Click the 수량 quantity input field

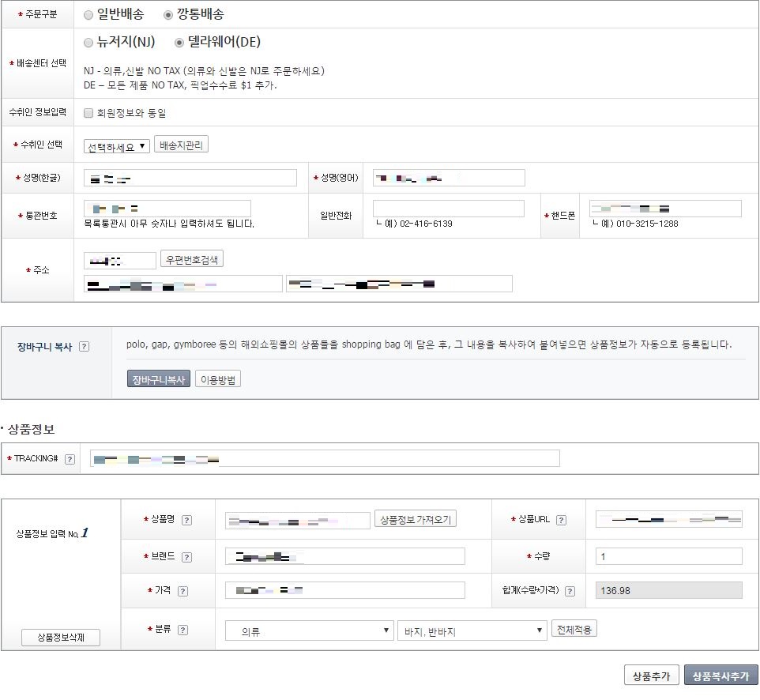[x=668, y=557]
